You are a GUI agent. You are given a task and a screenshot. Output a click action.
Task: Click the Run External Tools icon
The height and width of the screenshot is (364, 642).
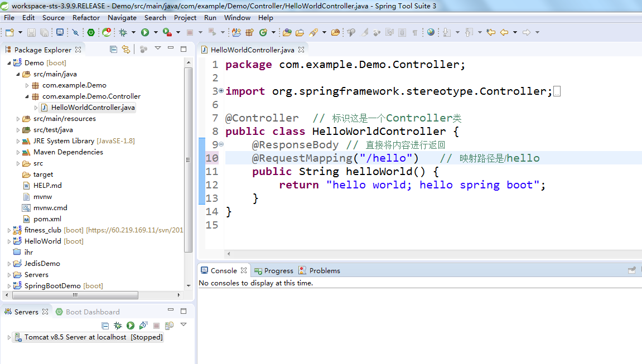(x=167, y=32)
